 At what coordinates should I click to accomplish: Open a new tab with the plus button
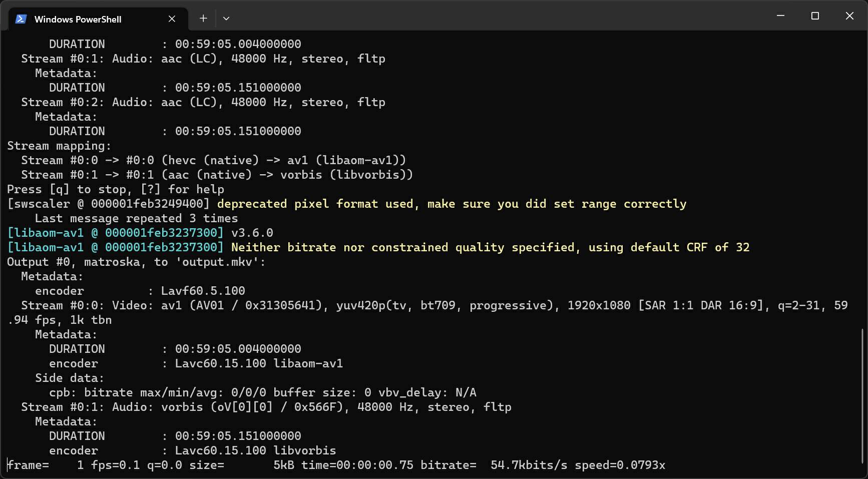tap(203, 19)
